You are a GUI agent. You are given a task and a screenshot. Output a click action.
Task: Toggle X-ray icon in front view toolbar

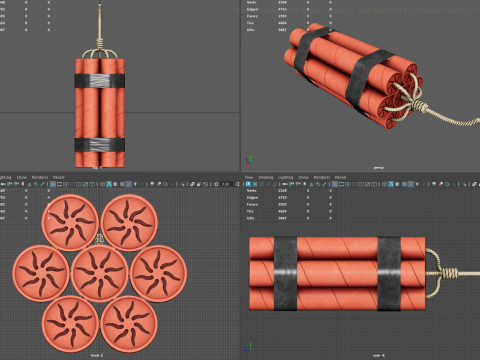pyautogui.click(x=192, y=184)
